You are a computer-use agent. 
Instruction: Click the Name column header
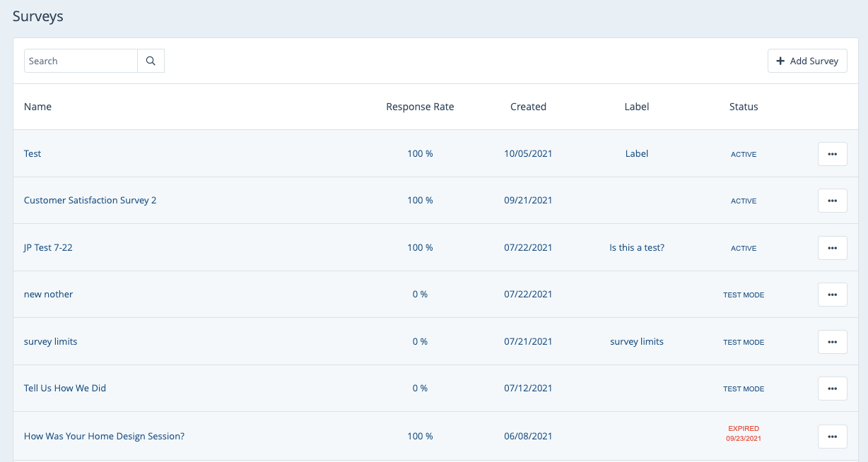point(37,107)
